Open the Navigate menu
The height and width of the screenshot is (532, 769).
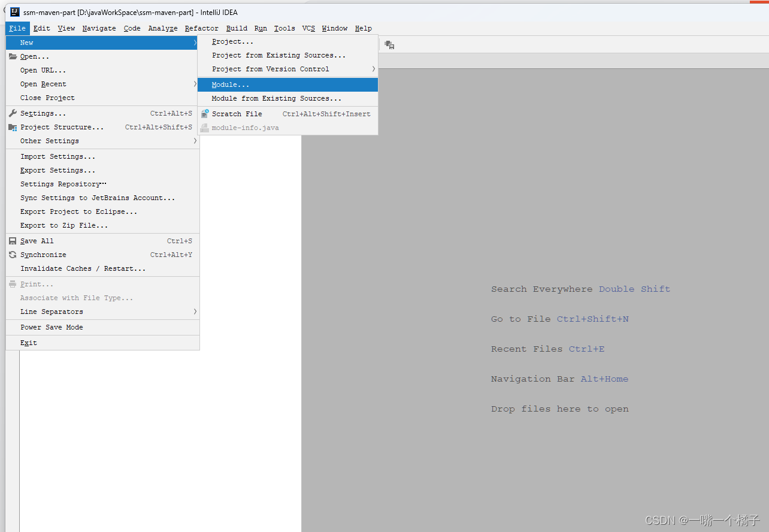click(x=99, y=28)
